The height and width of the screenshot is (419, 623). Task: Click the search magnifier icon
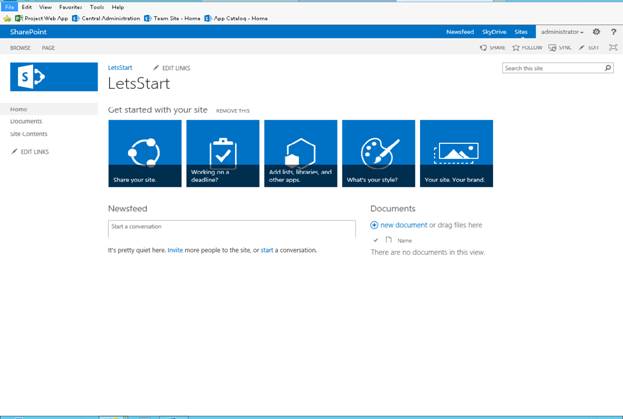click(608, 68)
